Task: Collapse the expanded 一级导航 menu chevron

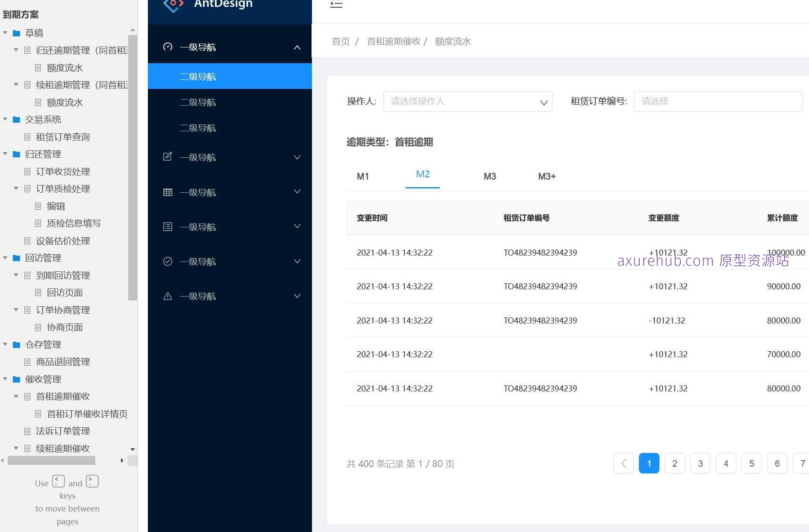Action: [297, 47]
